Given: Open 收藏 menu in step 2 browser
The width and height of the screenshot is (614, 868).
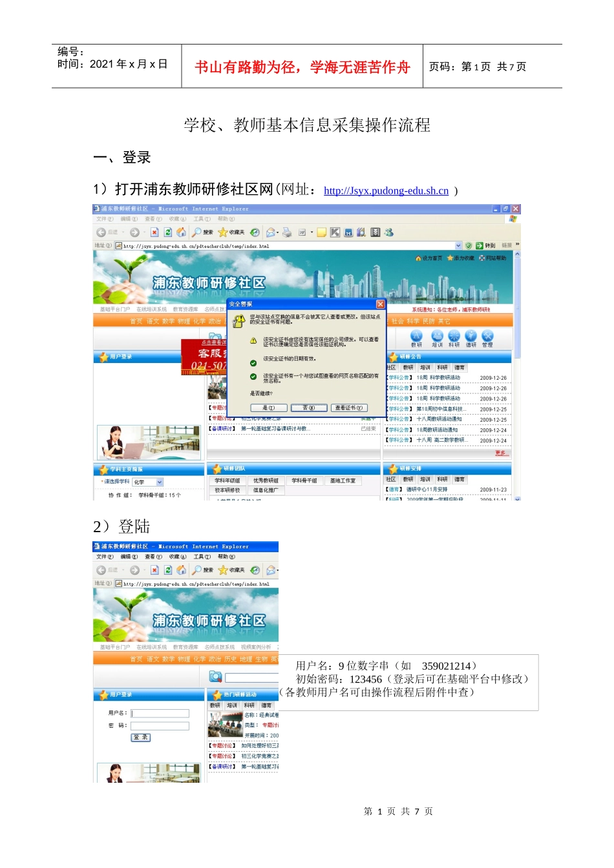Looking at the screenshot, I should [x=178, y=557].
